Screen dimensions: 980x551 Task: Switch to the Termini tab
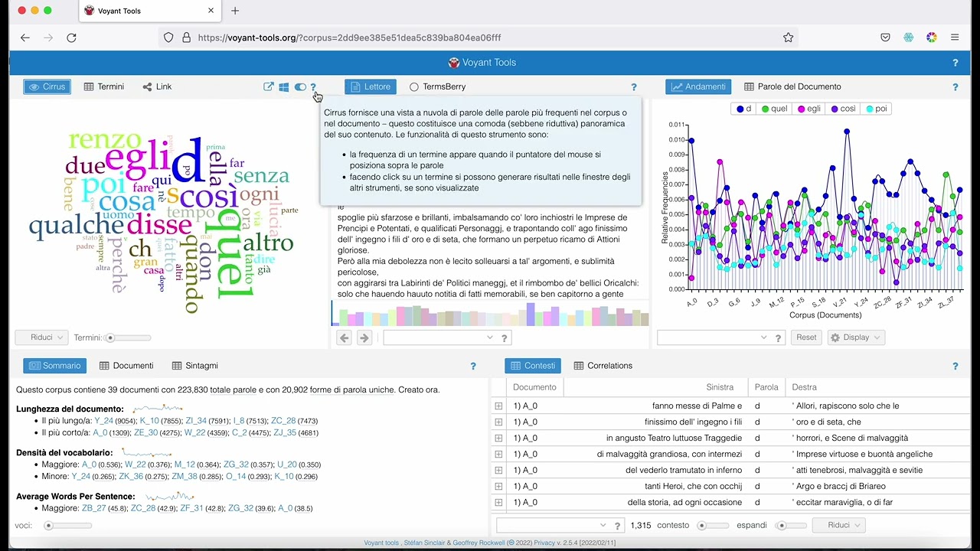[x=104, y=87]
